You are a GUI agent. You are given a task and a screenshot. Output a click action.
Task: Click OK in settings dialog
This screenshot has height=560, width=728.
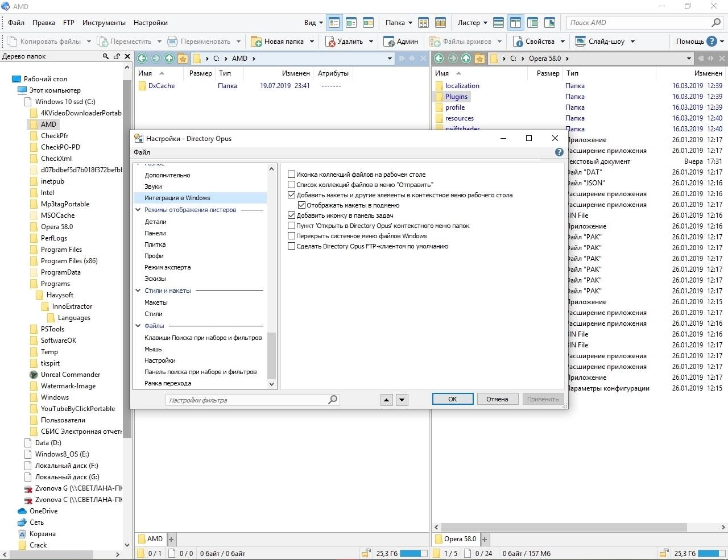pyautogui.click(x=453, y=399)
